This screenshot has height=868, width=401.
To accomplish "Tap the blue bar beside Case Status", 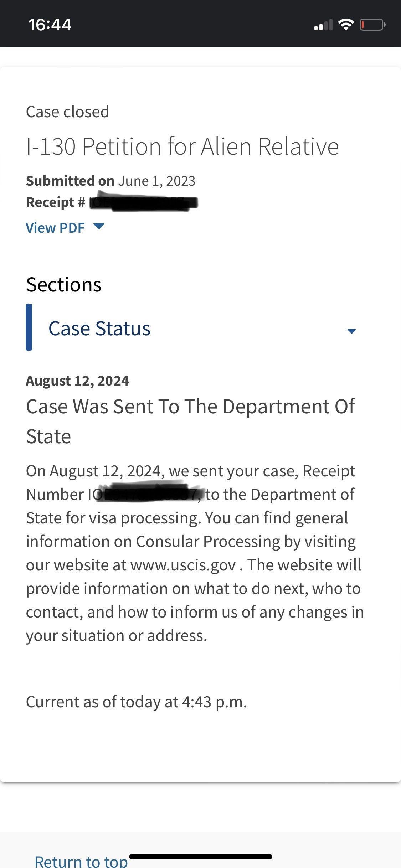I will pos(29,327).
